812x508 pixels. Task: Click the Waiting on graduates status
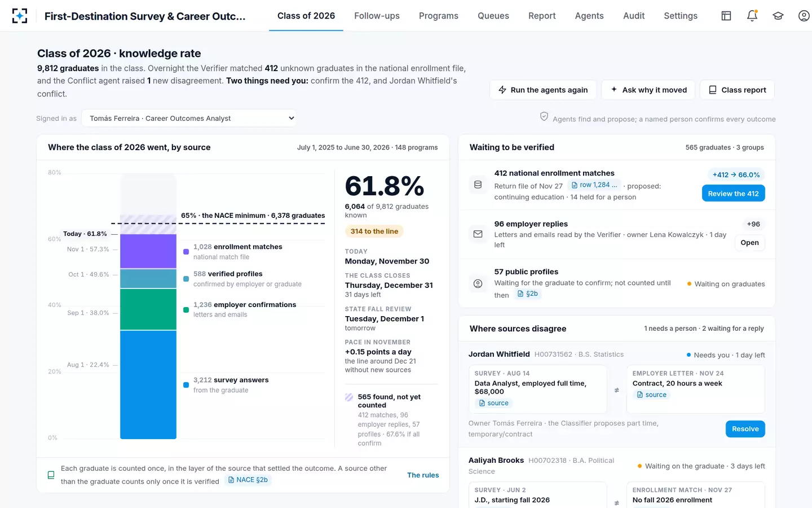pos(726,284)
